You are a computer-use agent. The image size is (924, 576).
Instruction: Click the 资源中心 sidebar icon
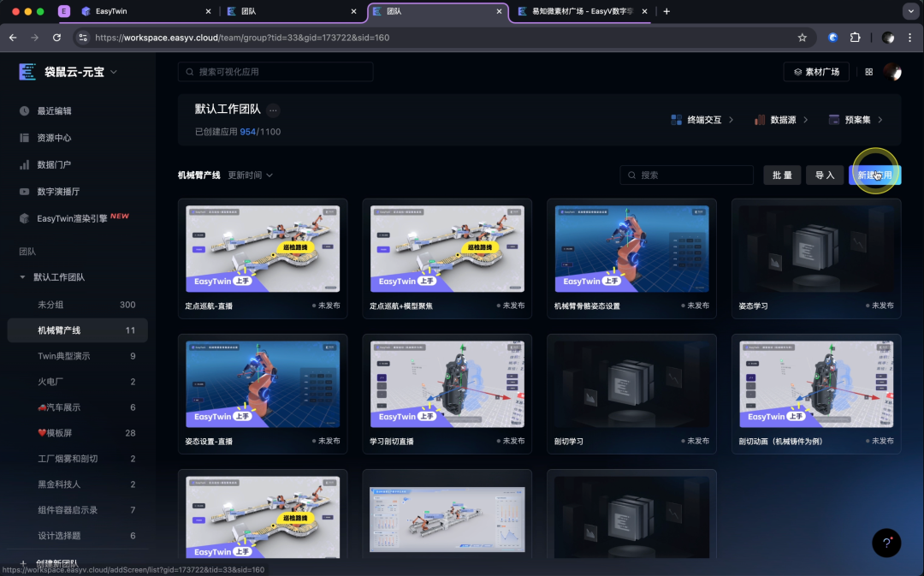click(24, 138)
